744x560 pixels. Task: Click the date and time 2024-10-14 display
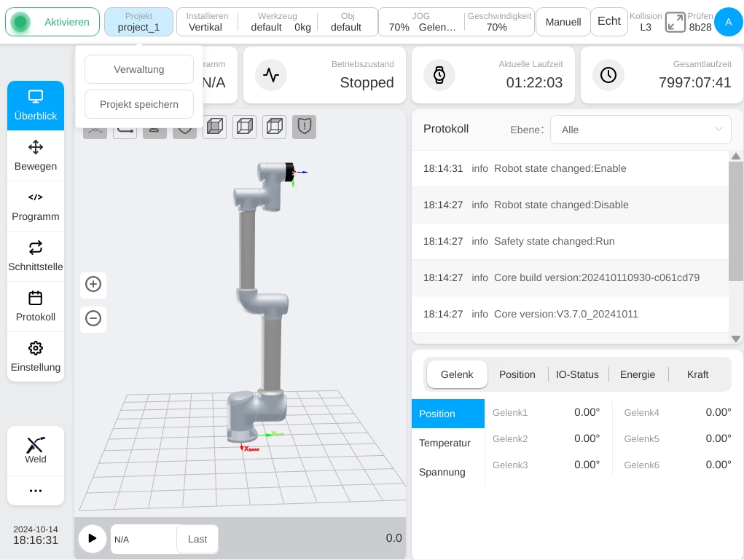(36, 535)
